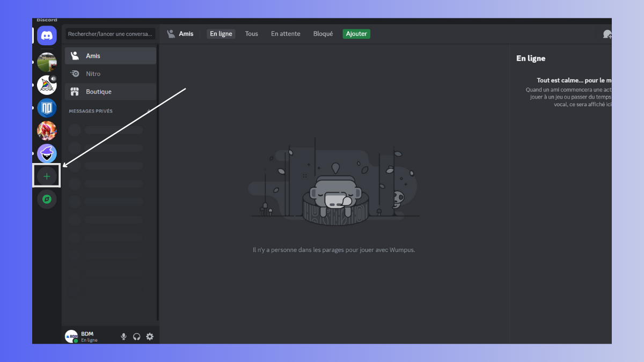Click the BDM user avatar
Image resolution: width=644 pixels, height=362 pixels.
71,336
